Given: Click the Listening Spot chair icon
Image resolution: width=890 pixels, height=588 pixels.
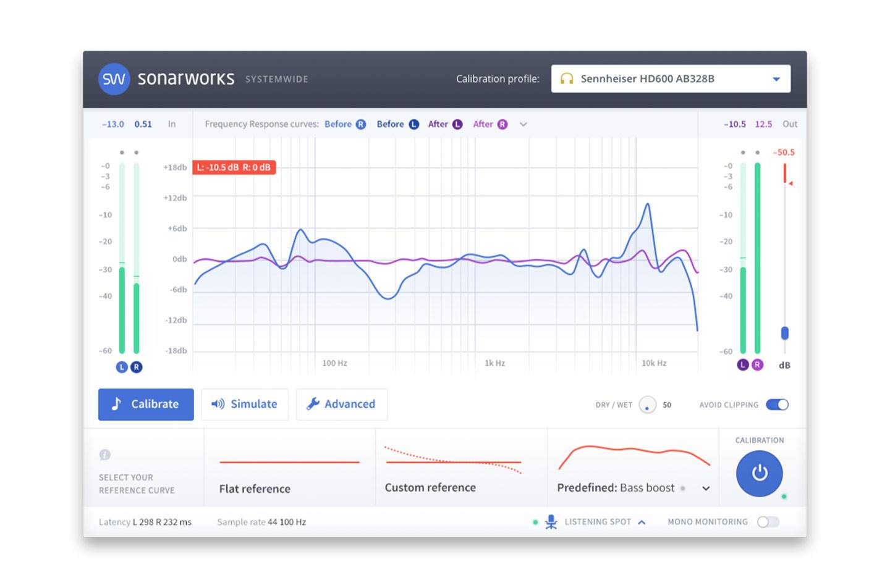Looking at the screenshot, I should point(551,522).
